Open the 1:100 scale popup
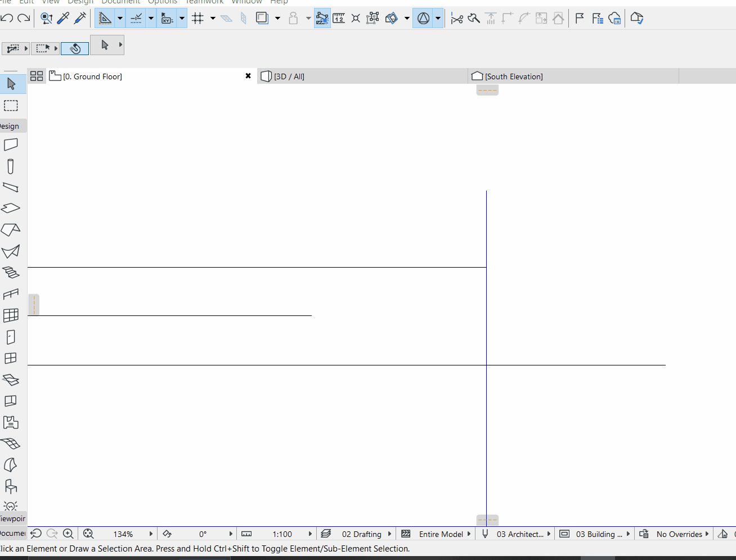This screenshot has width=736, height=560. pyautogui.click(x=282, y=534)
